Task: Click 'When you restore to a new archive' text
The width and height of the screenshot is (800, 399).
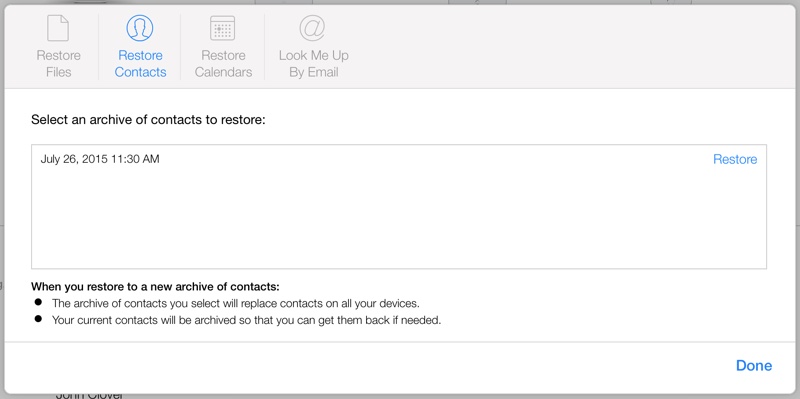Action: point(155,286)
